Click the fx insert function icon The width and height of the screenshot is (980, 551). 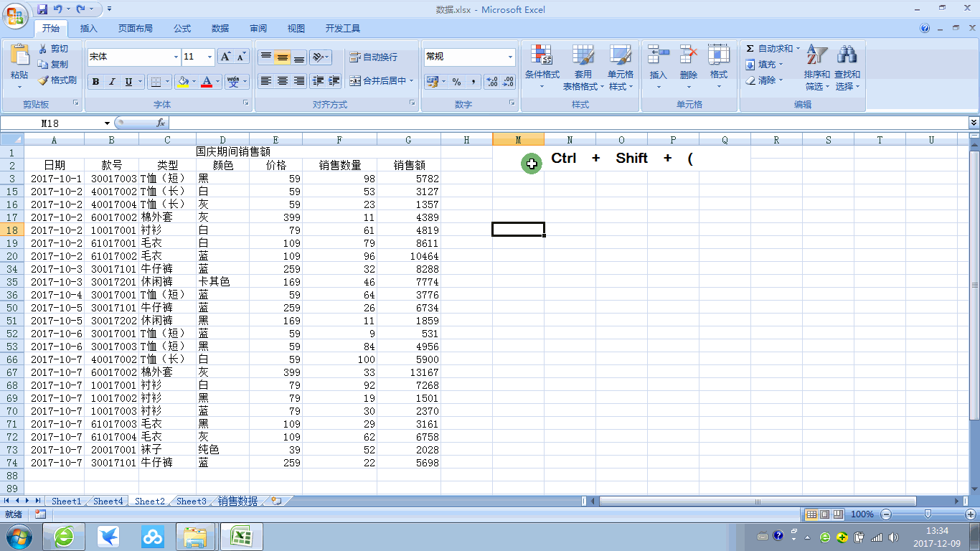pyautogui.click(x=161, y=123)
